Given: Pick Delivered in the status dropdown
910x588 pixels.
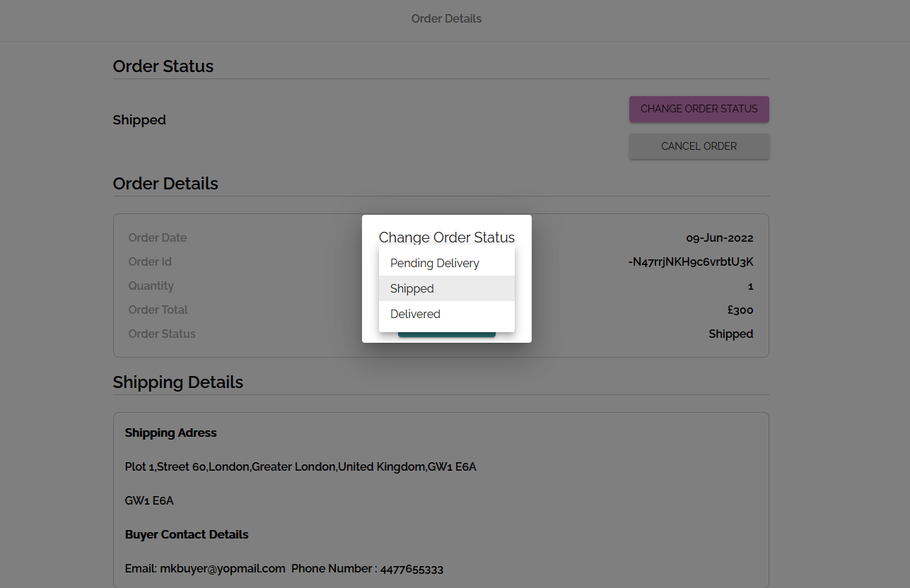Looking at the screenshot, I should pos(415,314).
